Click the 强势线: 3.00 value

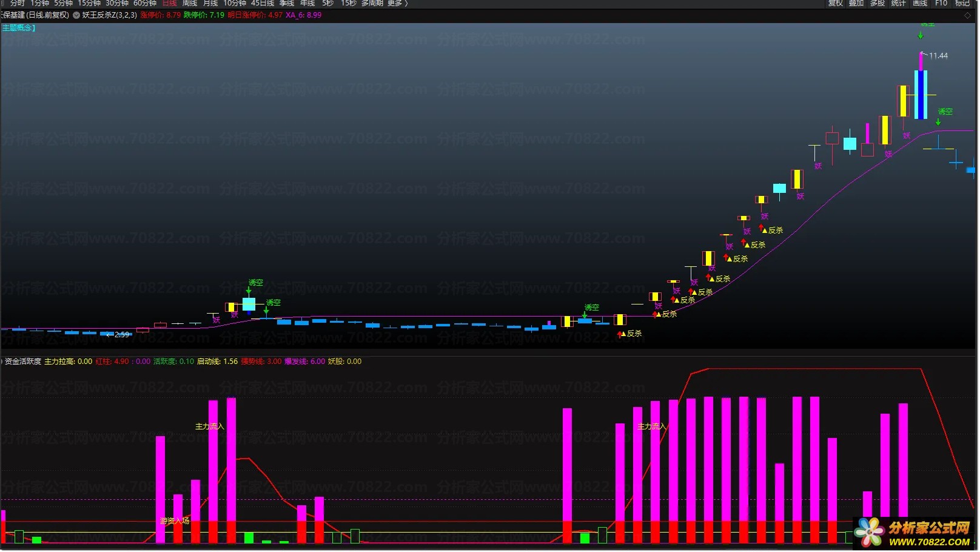(261, 362)
